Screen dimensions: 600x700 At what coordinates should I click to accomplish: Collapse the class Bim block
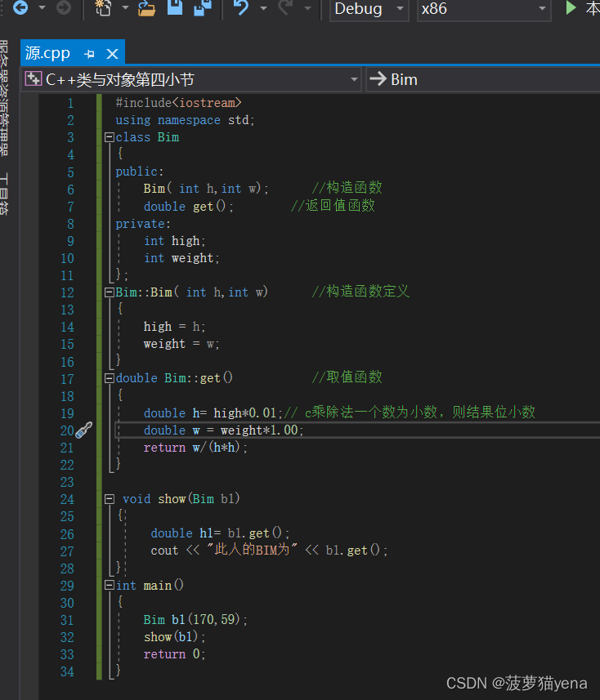(109, 137)
